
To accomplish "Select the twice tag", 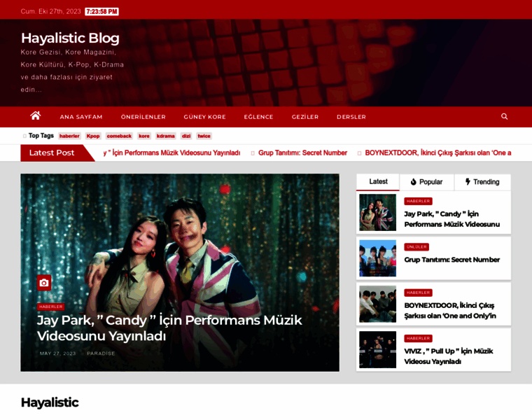I will click(x=204, y=136).
